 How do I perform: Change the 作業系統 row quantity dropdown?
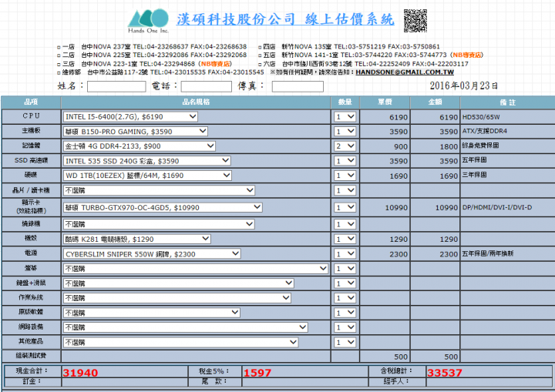point(345,298)
